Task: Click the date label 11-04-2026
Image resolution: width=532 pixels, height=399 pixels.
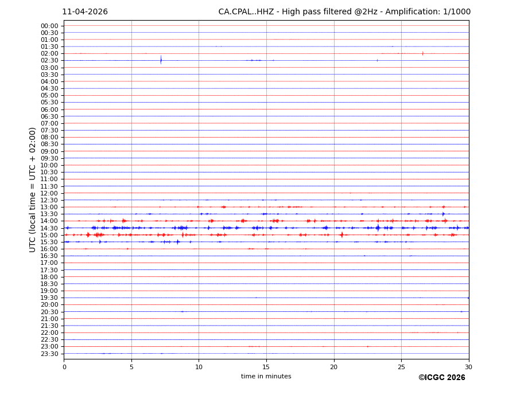Action: click(x=84, y=12)
